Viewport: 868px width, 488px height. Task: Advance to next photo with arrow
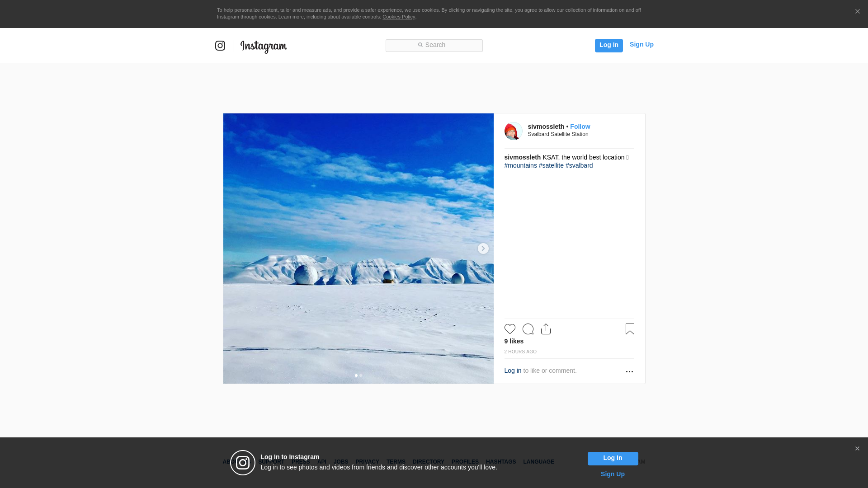tap(483, 249)
